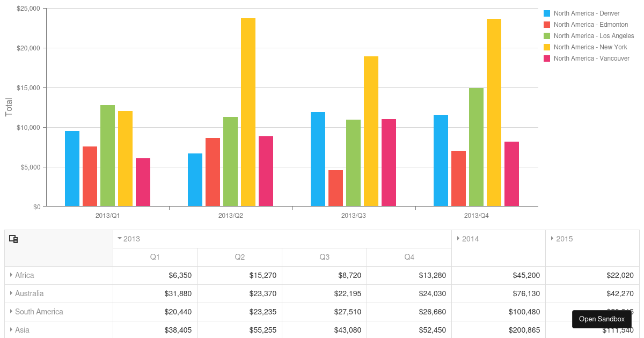This screenshot has height=338, width=644.
Task: Click the Asia Q2 cell $55,255
Action: pyautogui.click(x=239, y=330)
